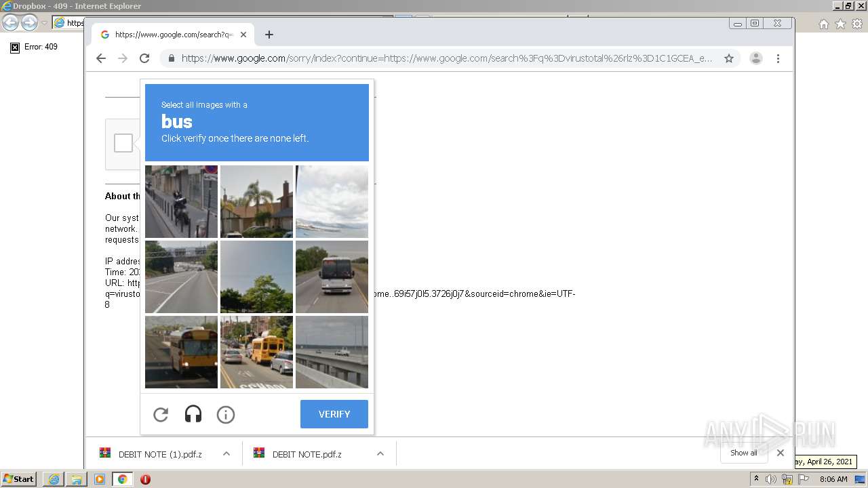This screenshot has width=868, height=488.
Task: Select the motorcycle street image tile
Action: click(x=181, y=201)
